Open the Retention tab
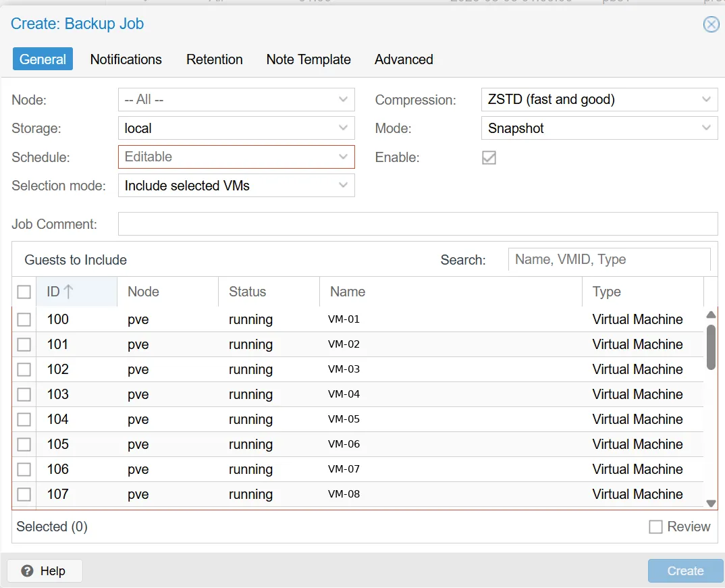This screenshot has height=588, width=725. coord(215,59)
